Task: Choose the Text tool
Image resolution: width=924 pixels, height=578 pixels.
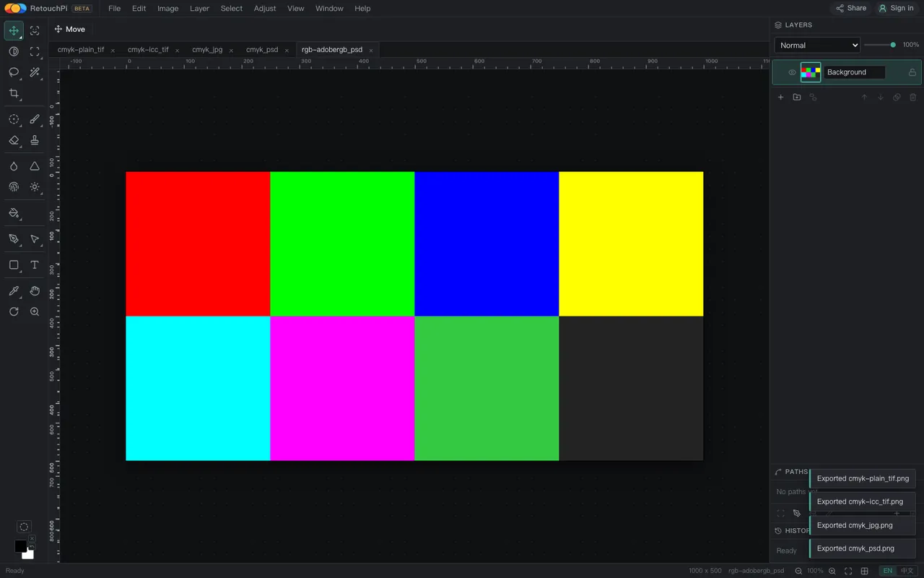Action: click(35, 265)
